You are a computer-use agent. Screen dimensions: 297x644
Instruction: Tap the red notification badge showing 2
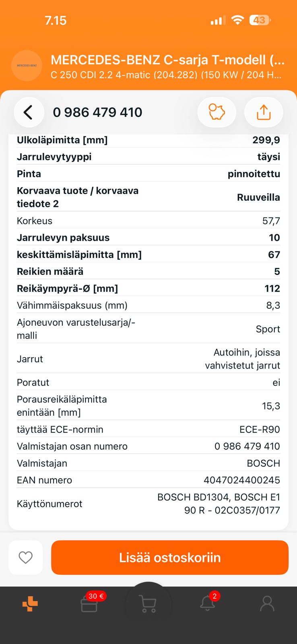click(x=214, y=596)
